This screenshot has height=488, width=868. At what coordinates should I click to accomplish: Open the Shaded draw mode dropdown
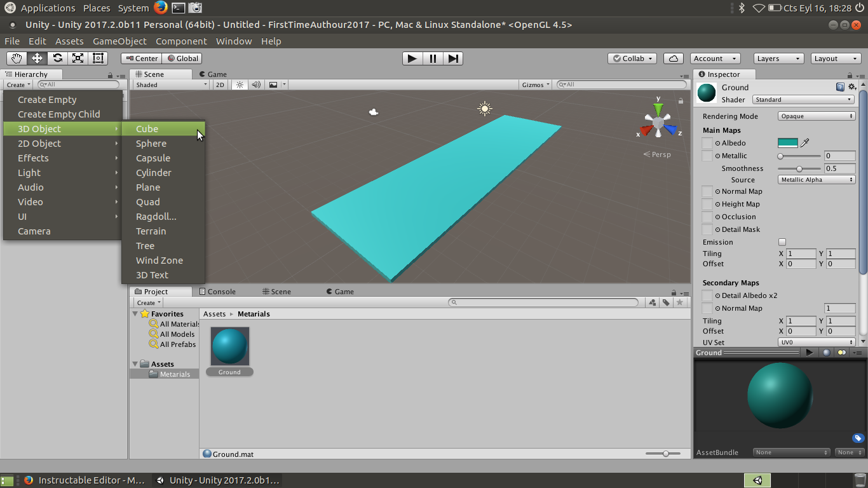pyautogui.click(x=170, y=85)
